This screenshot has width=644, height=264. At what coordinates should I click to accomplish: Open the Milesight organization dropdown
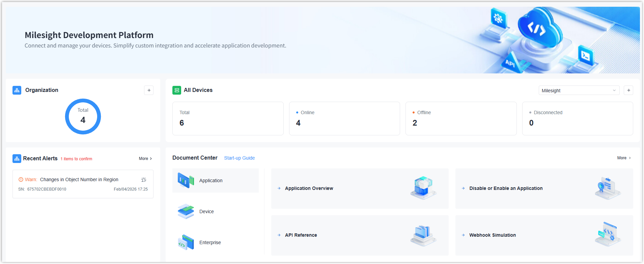tap(579, 91)
